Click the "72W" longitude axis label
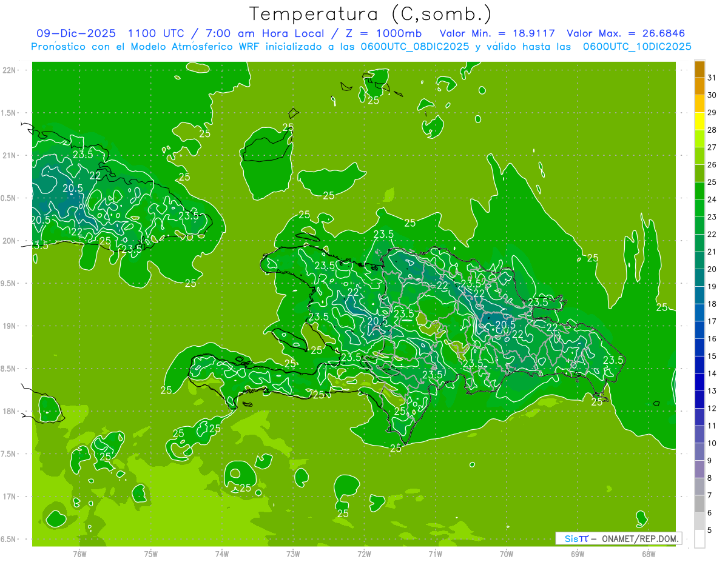The height and width of the screenshot is (562, 728). click(x=364, y=554)
